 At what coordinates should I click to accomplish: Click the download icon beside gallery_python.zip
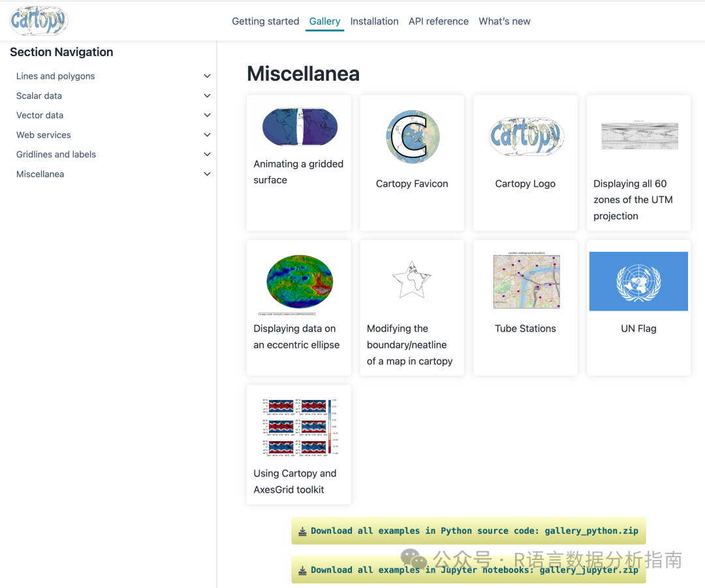[303, 531]
